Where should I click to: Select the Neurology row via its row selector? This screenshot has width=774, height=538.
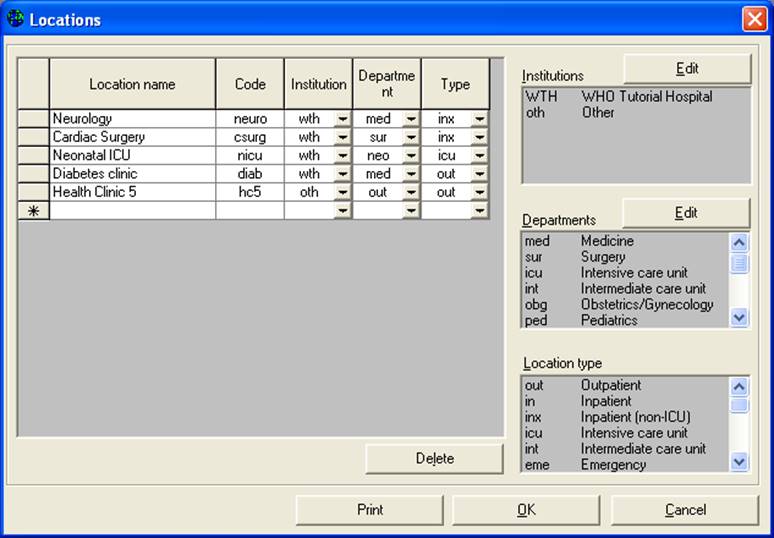(34, 119)
